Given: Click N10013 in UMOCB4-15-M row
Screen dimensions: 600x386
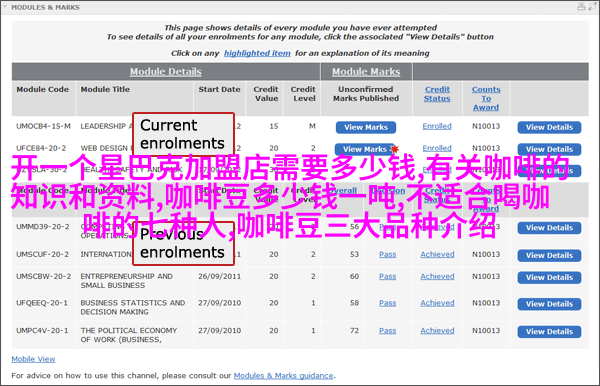Looking at the screenshot, I should 486,126.
